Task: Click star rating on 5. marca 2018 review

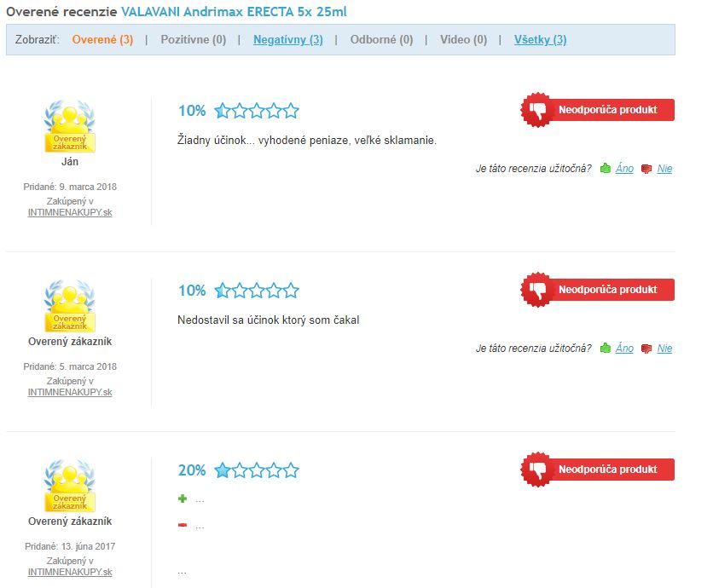Action: [257, 291]
